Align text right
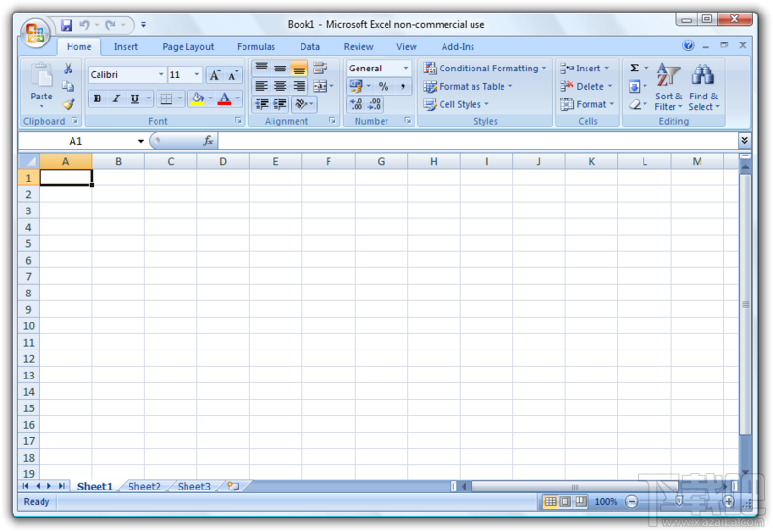773x532 pixels. coord(299,86)
